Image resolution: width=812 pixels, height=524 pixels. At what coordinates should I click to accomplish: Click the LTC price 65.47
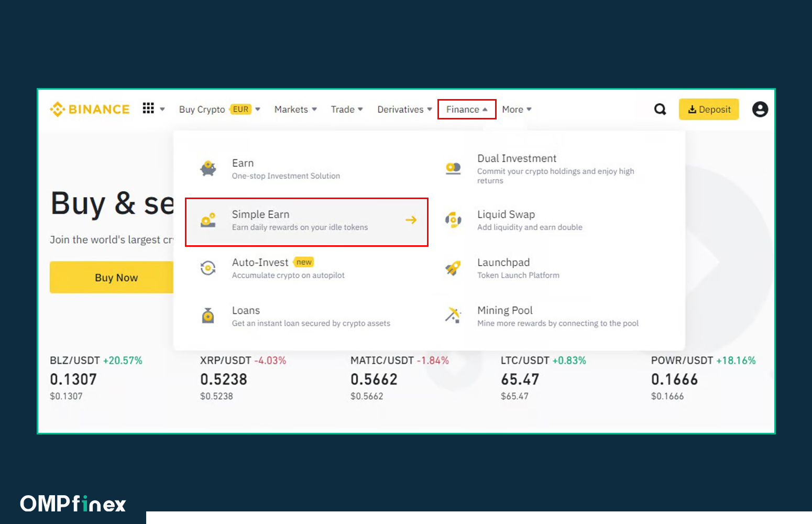(520, 379)
